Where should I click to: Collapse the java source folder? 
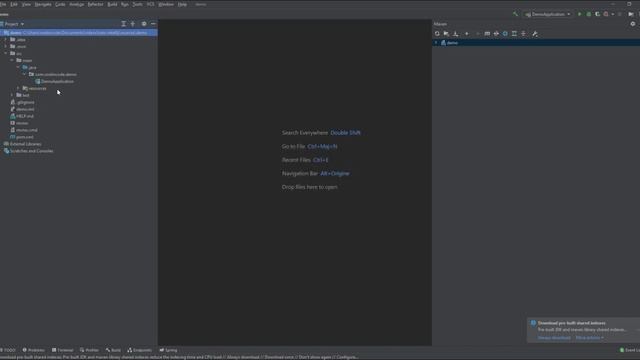pos(18,67)
